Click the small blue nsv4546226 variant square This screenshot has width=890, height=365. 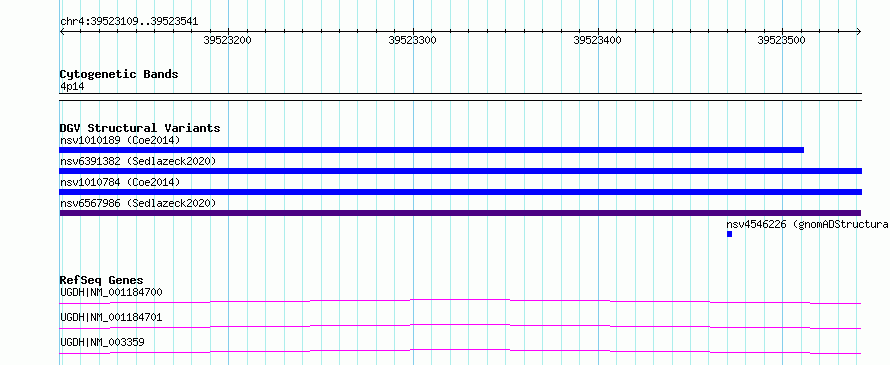click(x=729, y=234)
